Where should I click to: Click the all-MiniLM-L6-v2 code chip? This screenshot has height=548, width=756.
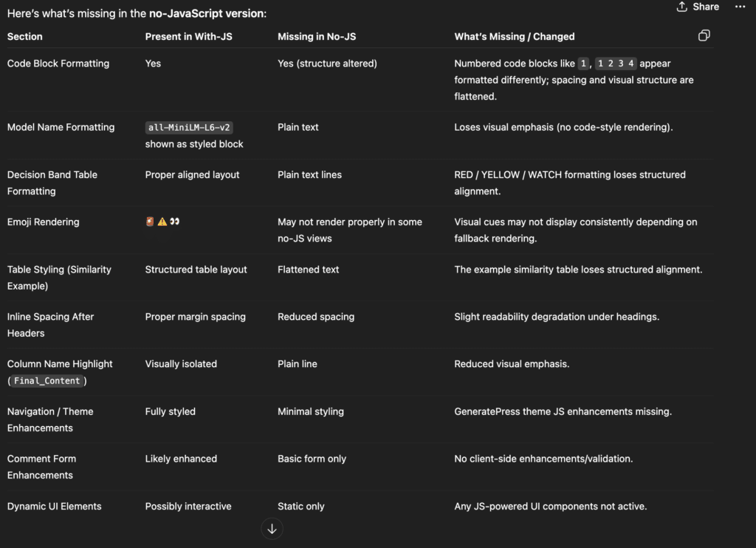pos(189,127)
